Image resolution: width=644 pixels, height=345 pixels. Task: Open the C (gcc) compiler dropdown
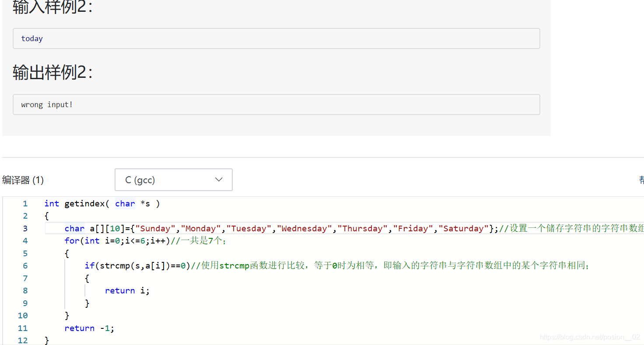pos(173,180)
